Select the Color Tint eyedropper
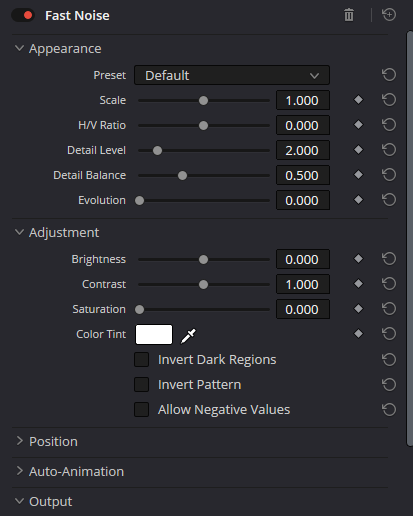This screenshot has height=516, width=413. pyautogui.click(x=188, y=335)
